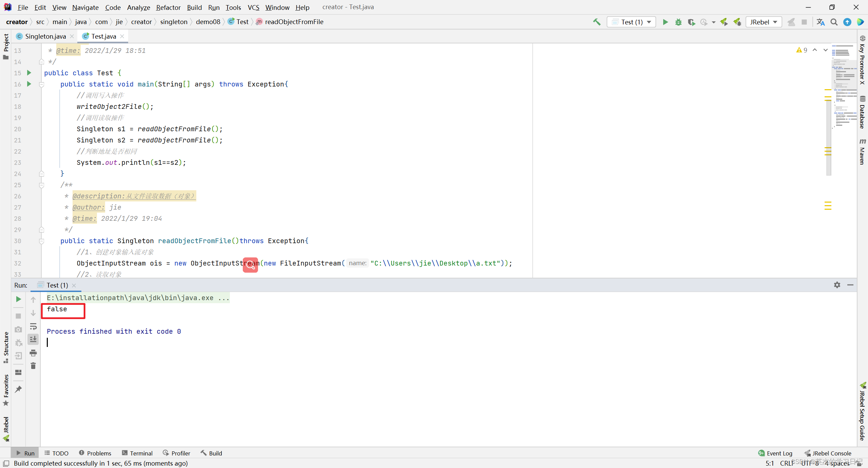
Task: Open Search Everywhere magnifier icon
Action: click(834, 22)
